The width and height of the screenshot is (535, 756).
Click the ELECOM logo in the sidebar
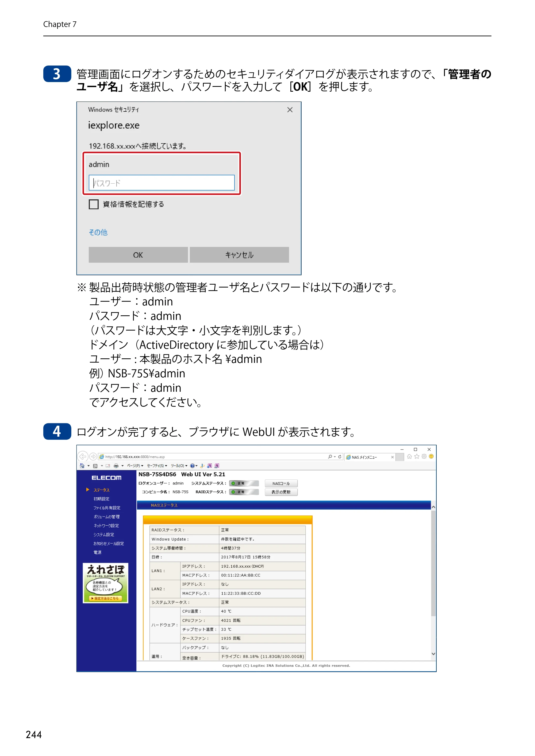[x=106, y=478]
